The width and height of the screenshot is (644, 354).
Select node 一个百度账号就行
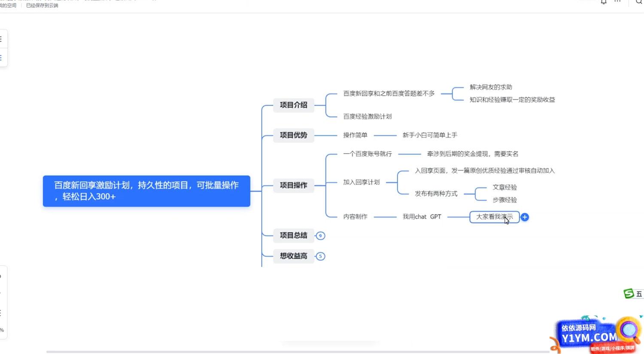[x=368, y=154]
